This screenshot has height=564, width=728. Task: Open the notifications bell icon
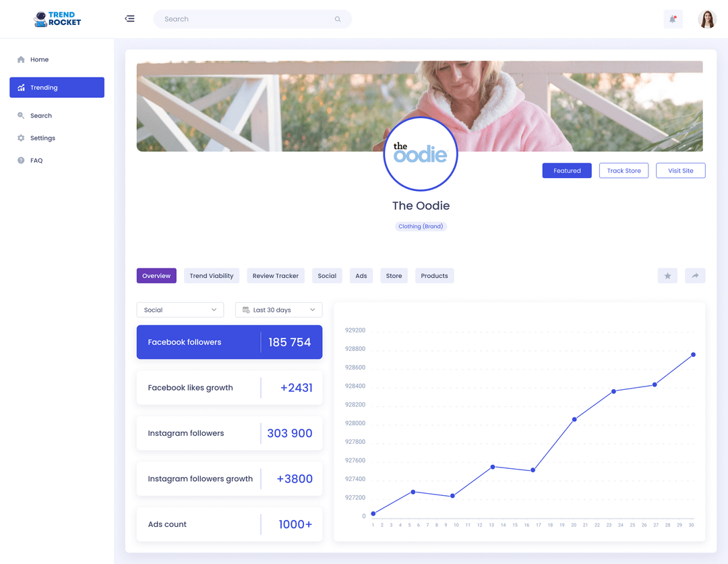click(673, 18)
